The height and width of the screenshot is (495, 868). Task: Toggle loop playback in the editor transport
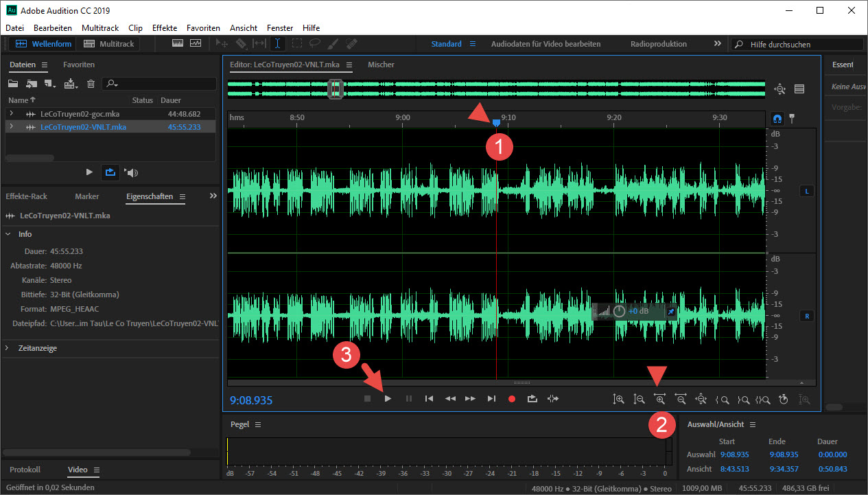click(x=532, y=398)
